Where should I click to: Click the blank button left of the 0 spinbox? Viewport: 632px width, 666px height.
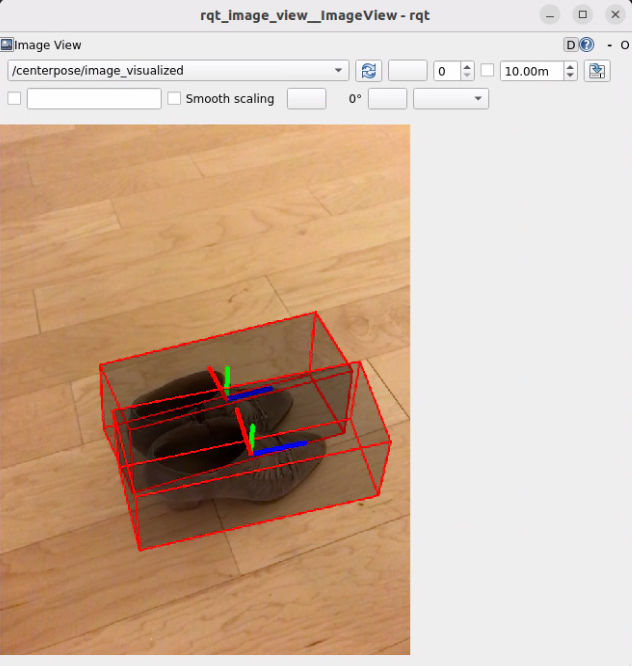[x=407, y=71]
